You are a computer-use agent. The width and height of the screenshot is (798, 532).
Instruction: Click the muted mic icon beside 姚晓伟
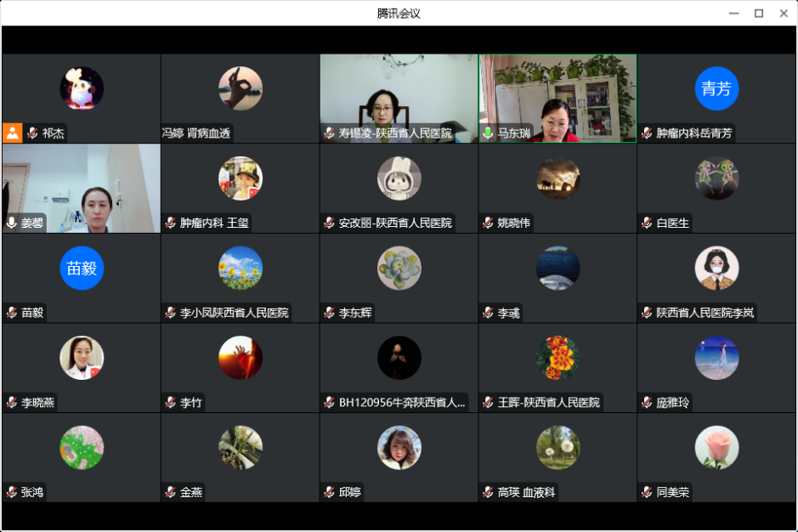click(x=488, y=223)
